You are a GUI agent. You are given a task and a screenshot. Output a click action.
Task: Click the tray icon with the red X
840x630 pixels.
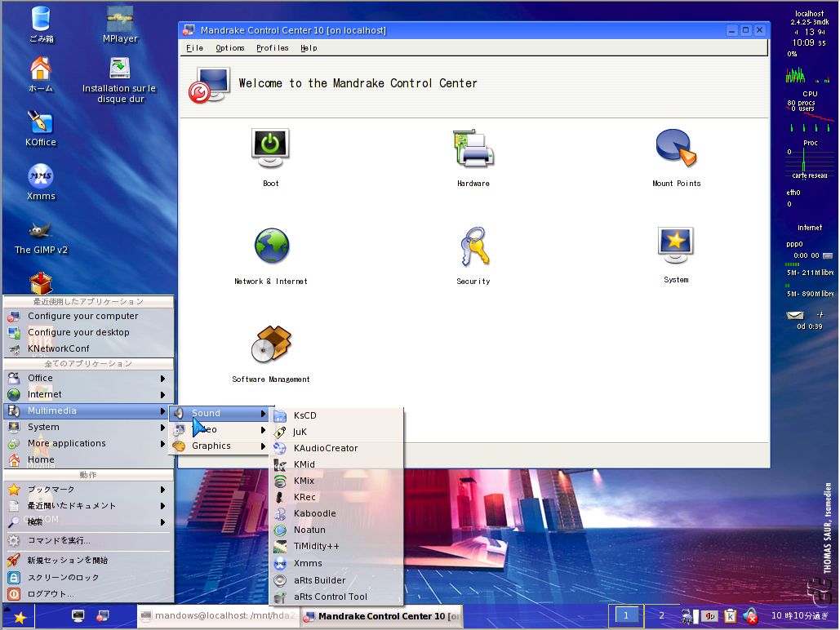point(750,616)
